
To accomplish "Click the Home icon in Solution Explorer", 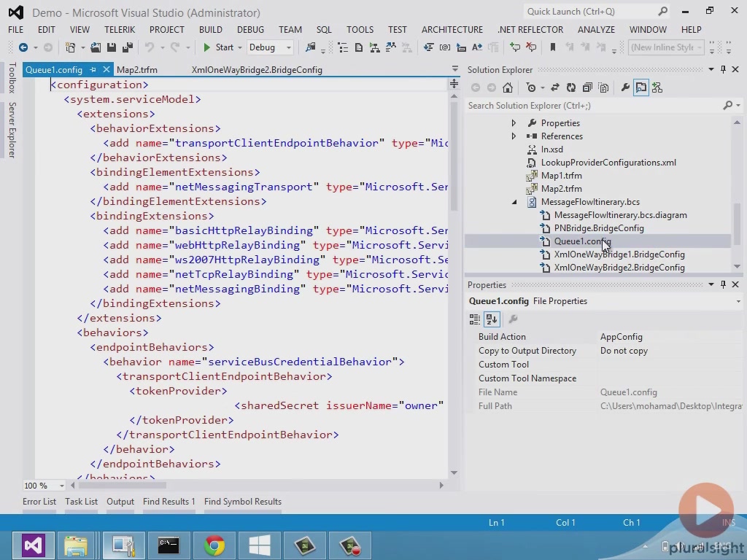I will 508,87.
